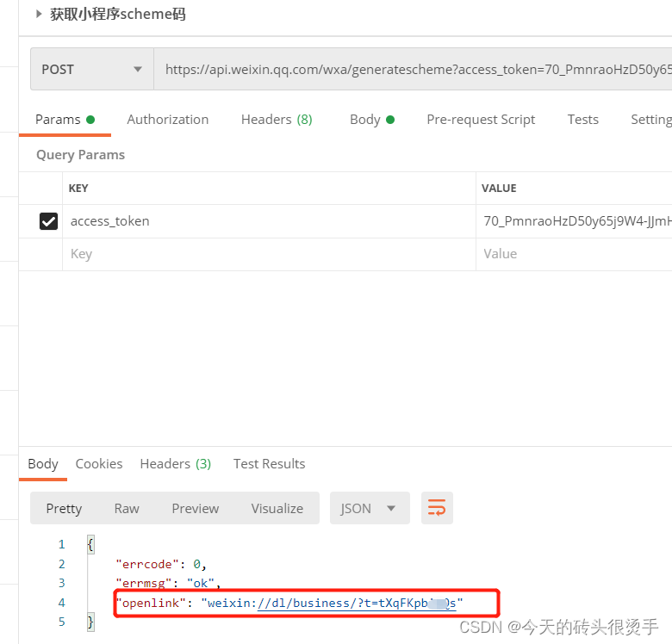The image size is (672, 644).
Task: Select the response Body tab
Action: coord(43,464)
